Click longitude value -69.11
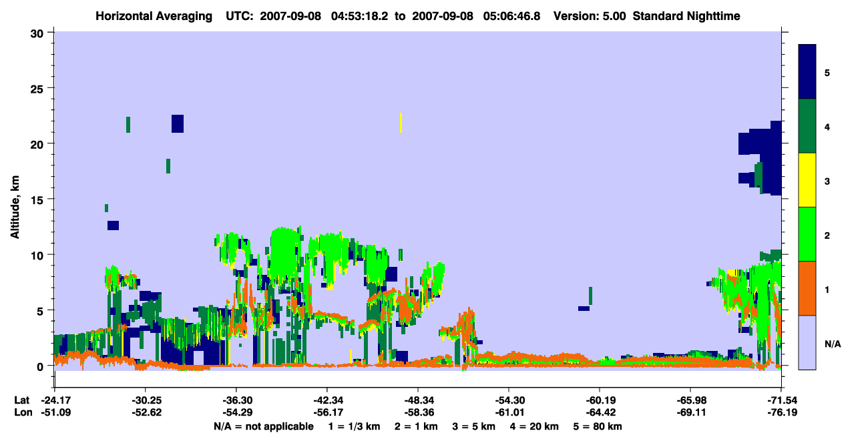868x445 pixels. (x=690, y=412)
